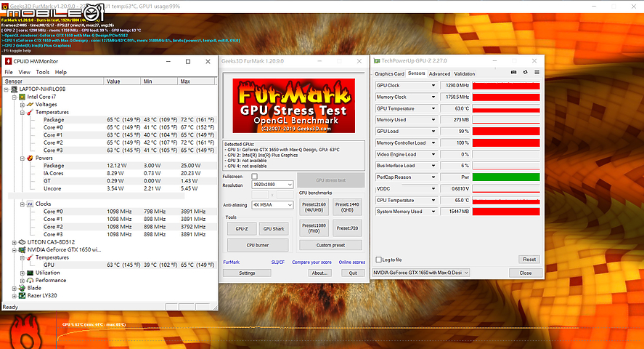
Task: Click the CPUID HWMonitor title bar icon
Action: [8, 61]
